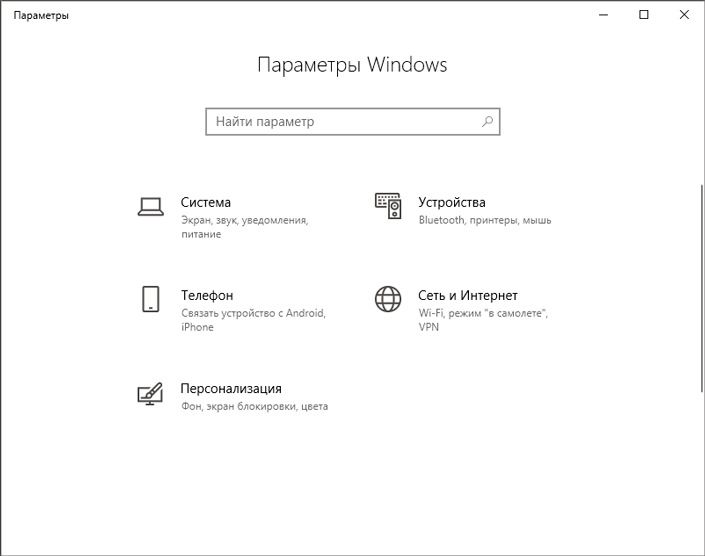
Task: Click the vertical scrollbar thumb
Action: click(x=702, y=288)
